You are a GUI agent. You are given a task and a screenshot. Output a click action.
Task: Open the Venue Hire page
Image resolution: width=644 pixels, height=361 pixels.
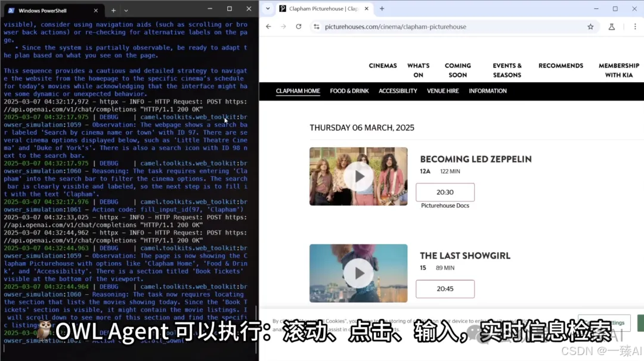(x=442, y=91)
